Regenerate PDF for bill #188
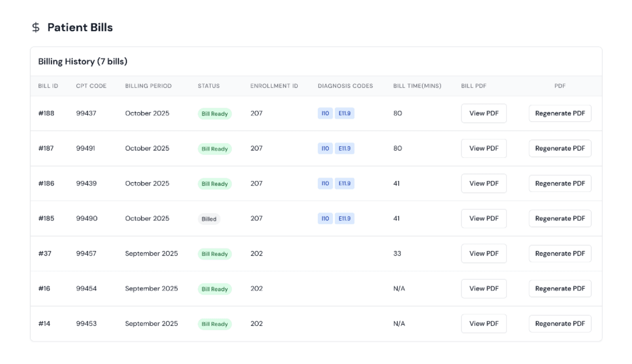632x364 pixels. click(x=560, y=114)
